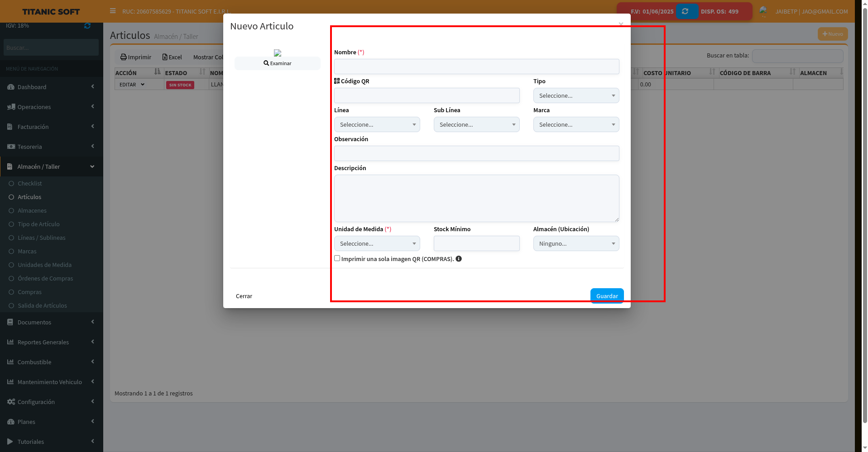Click the hamburger menu icon in header

coord(113,11)
